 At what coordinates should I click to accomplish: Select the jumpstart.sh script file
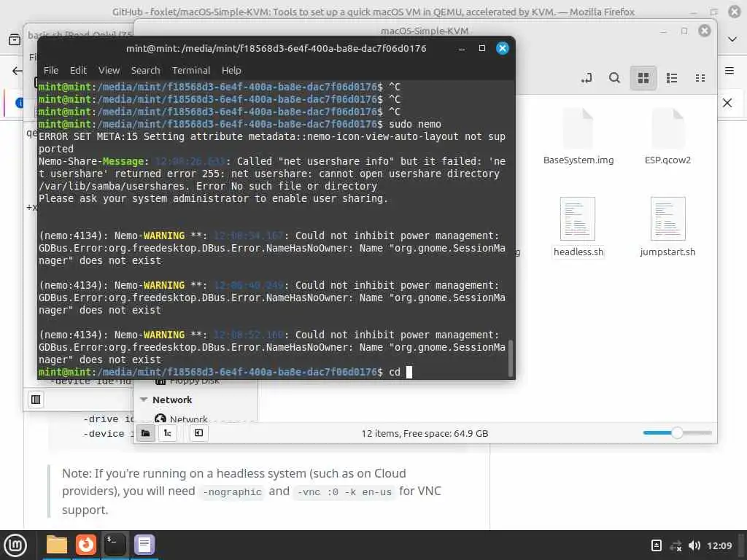click(667, 227)
